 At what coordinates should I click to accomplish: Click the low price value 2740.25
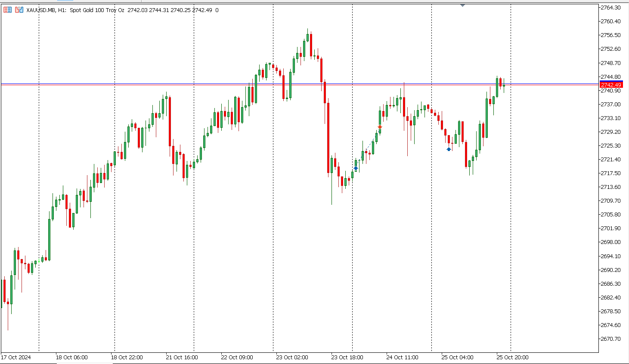pos(180,10)
